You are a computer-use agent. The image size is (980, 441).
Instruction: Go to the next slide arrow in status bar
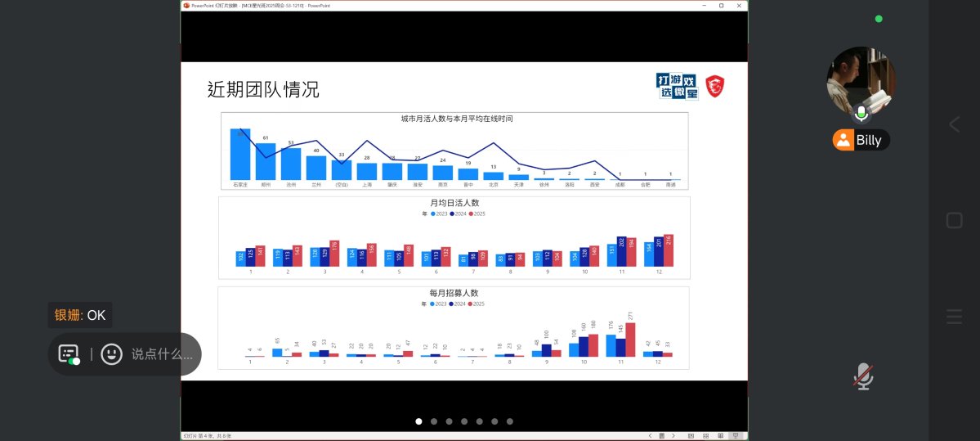(673, 436)
